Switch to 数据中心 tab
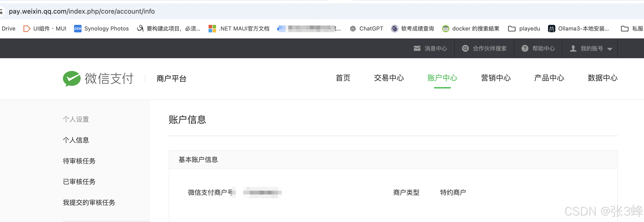This screenshot has width=644, height=222. pos(603,78)
